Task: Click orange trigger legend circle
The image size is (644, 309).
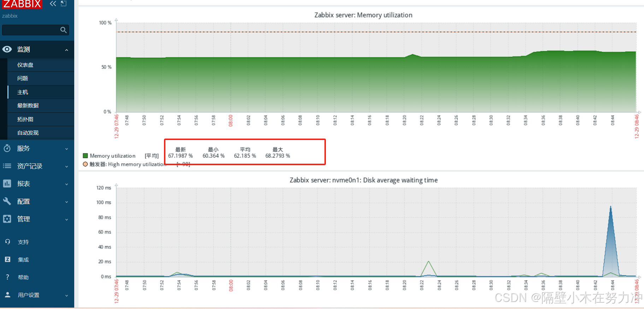Action: coord(85,164)
